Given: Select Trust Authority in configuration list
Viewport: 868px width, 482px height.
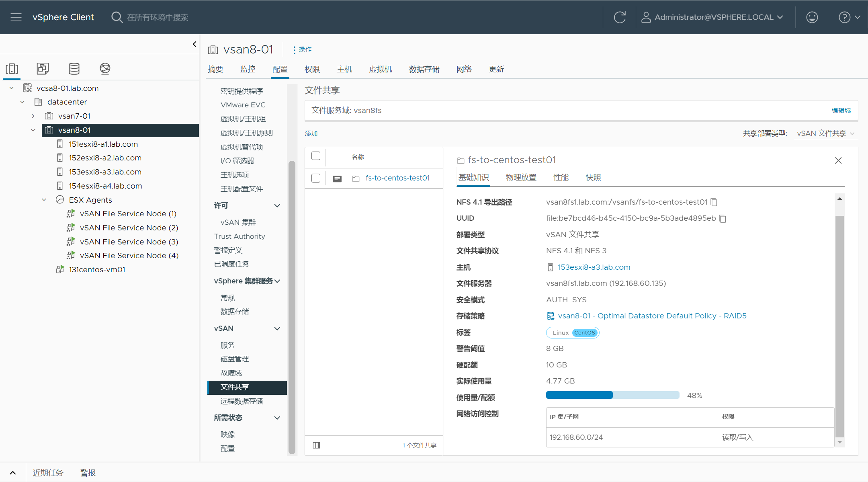Looking at the screenshot, I should [240, 236].
